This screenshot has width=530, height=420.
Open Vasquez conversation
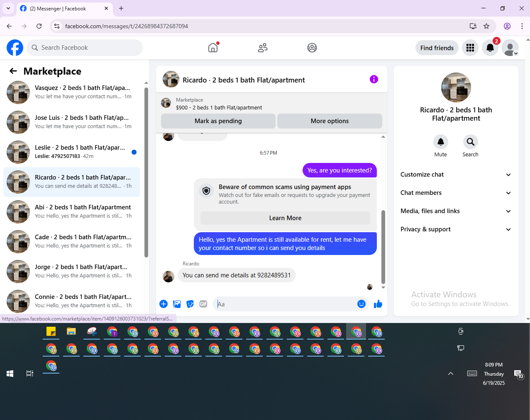[71, 92]
